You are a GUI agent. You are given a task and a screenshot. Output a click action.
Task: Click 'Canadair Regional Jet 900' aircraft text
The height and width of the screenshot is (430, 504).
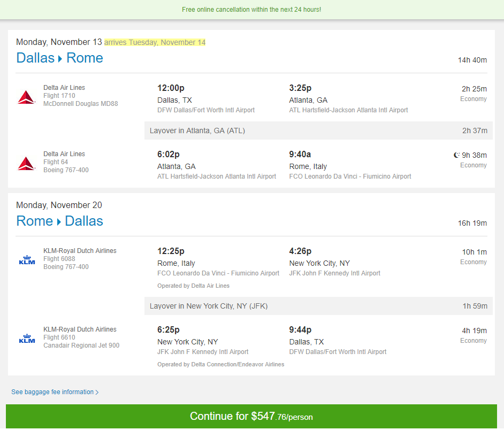[x=81, y=345]
